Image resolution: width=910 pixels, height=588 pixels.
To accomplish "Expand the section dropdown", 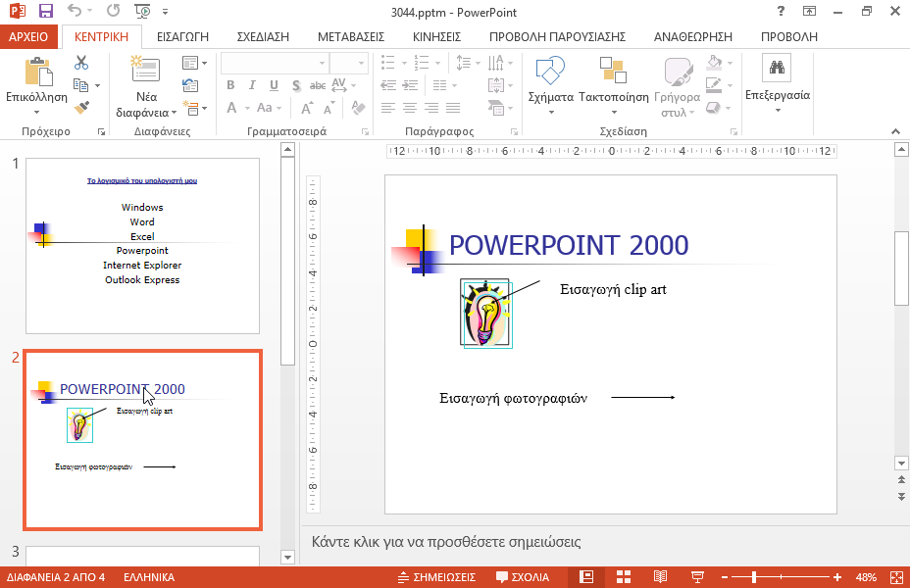I will [x=204, y=109].
